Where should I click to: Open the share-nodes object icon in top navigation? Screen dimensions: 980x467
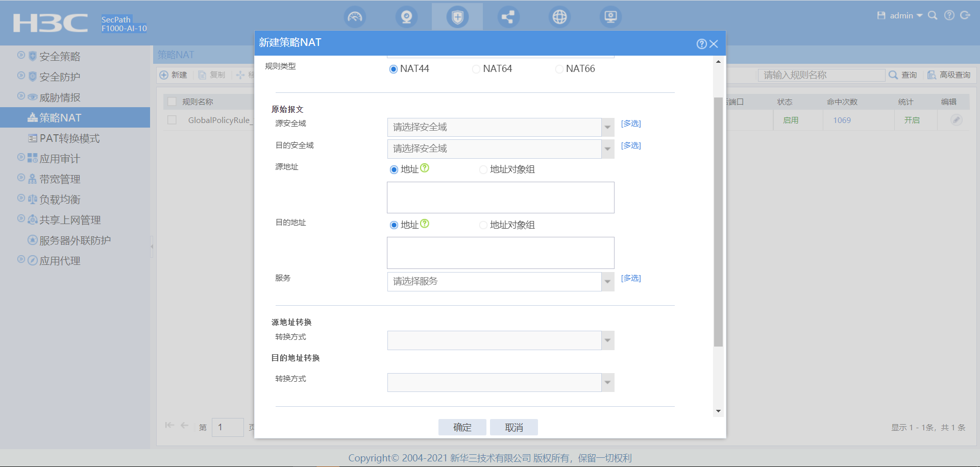pos(508,17)
